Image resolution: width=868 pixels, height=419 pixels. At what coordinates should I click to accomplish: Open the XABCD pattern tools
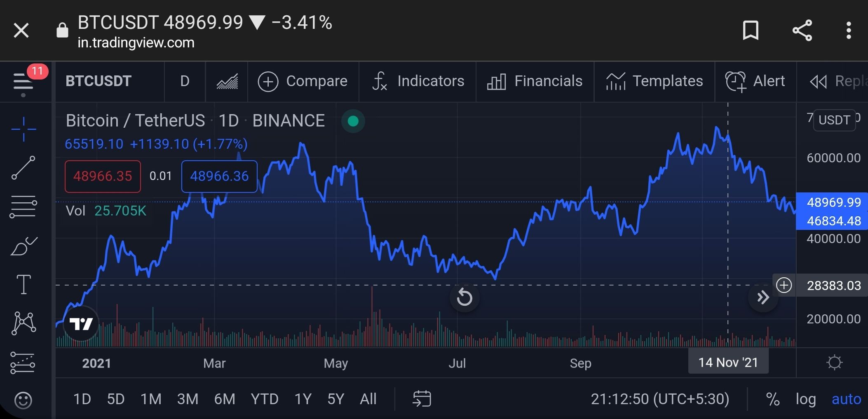pyautogui.click(x=23, y=323)
